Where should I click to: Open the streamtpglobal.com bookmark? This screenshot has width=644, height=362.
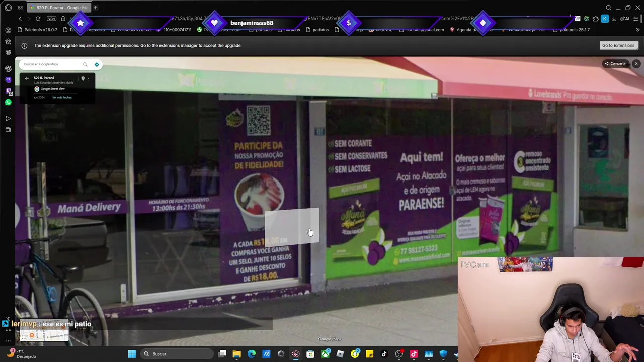(422, 30)
